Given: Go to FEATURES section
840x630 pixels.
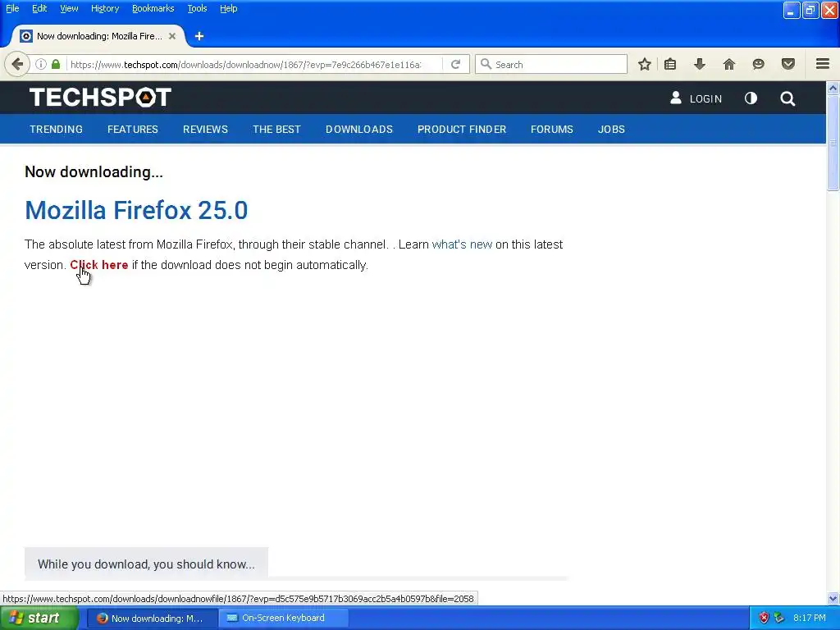Looking at the screenshot, I should point(133,129).
